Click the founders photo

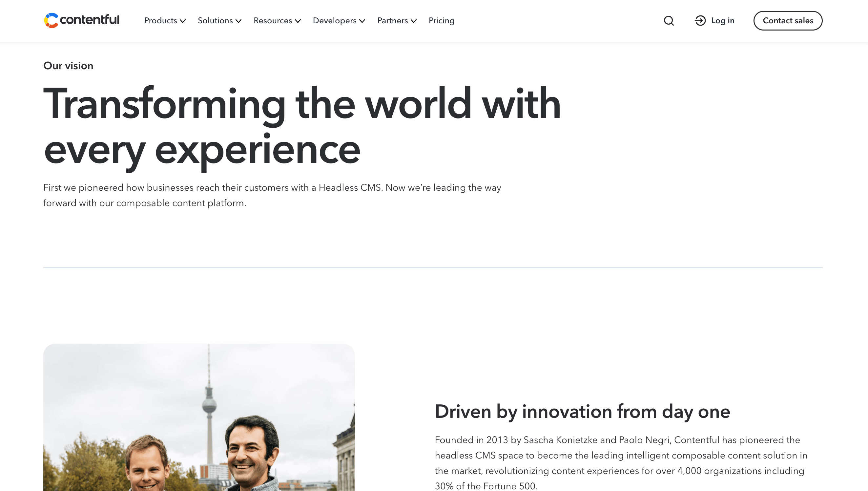pos(199,418)
